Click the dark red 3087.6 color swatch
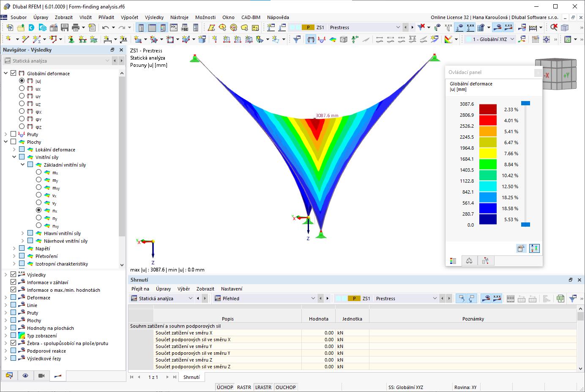The width and height of the screenshot is (585, 392). pyautogui.click(x=488, y=109)
